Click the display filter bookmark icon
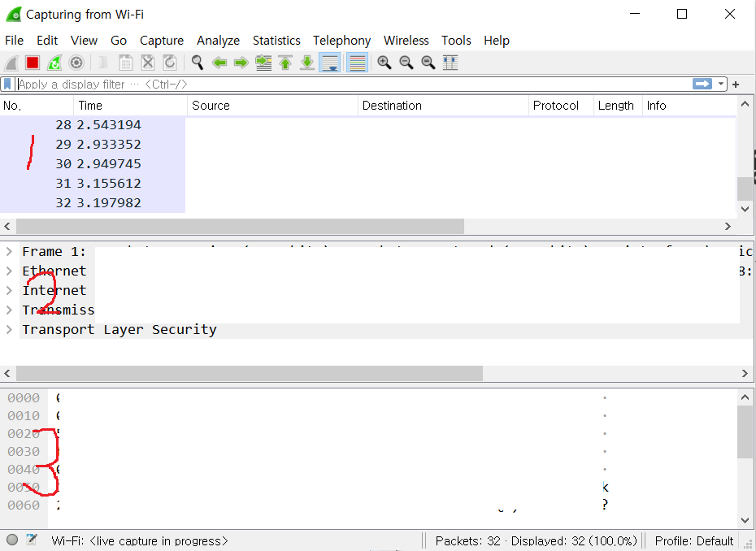Viewport: 756px width, 551px height. pos(7,85)
